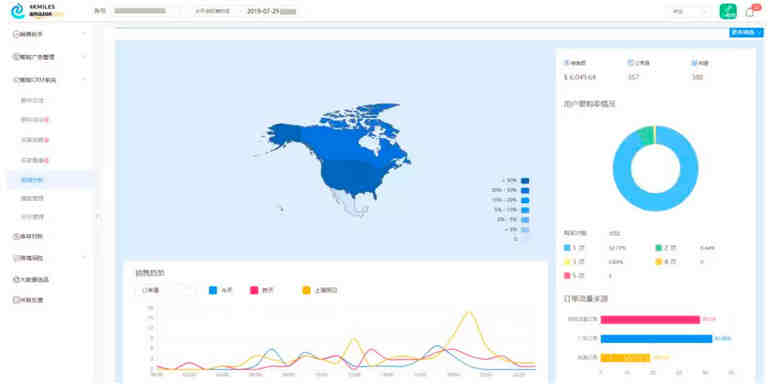This screenshot has width=770, height=390.
Task: Click the blue button at top right of dashboard
Action: [746, 32]
